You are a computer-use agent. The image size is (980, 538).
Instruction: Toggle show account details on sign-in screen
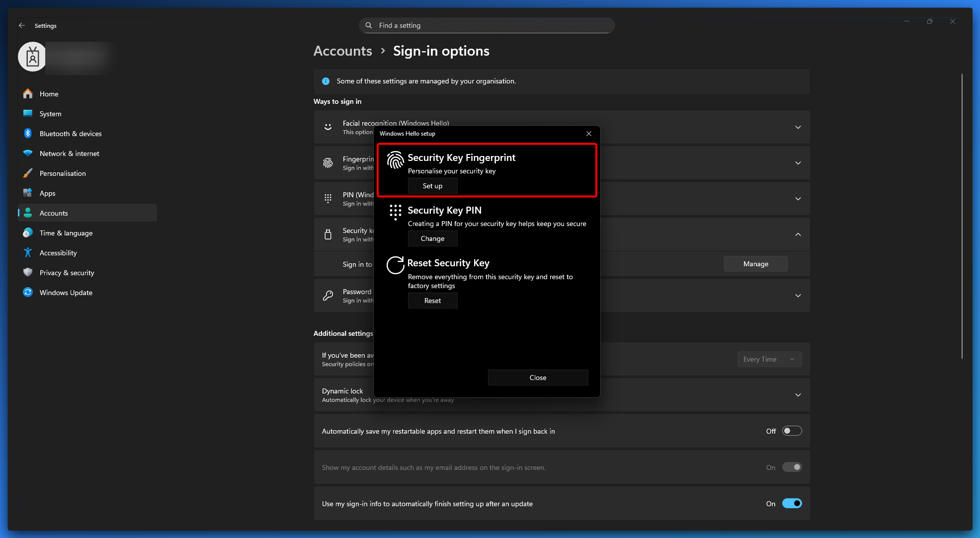coord(792,467)
